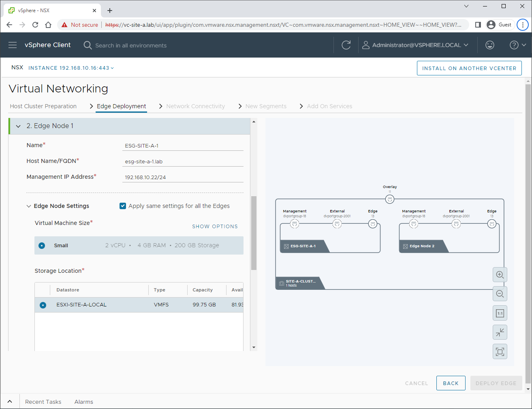Click the form panel scrollbar thumb
The image size is (532, 409).
(254, 233)
